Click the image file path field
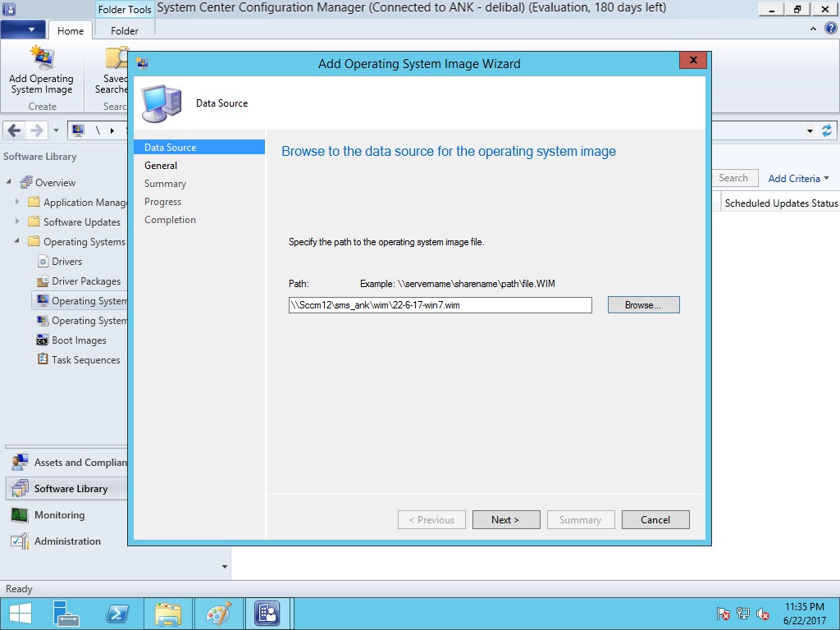Screen dimensions: 840x630 coord(440,305)
